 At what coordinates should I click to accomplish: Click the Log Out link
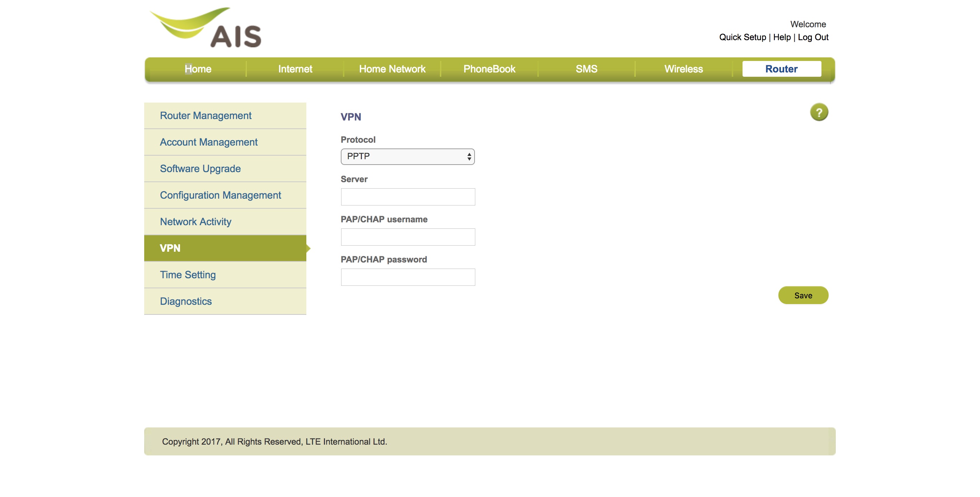coord(813,37)
